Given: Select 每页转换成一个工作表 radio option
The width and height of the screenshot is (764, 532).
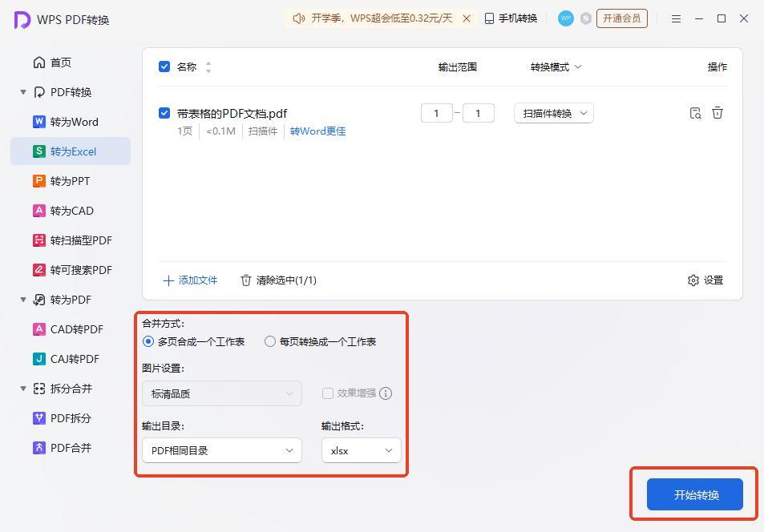Looking at the screenshot, I should tap(270, 341).
